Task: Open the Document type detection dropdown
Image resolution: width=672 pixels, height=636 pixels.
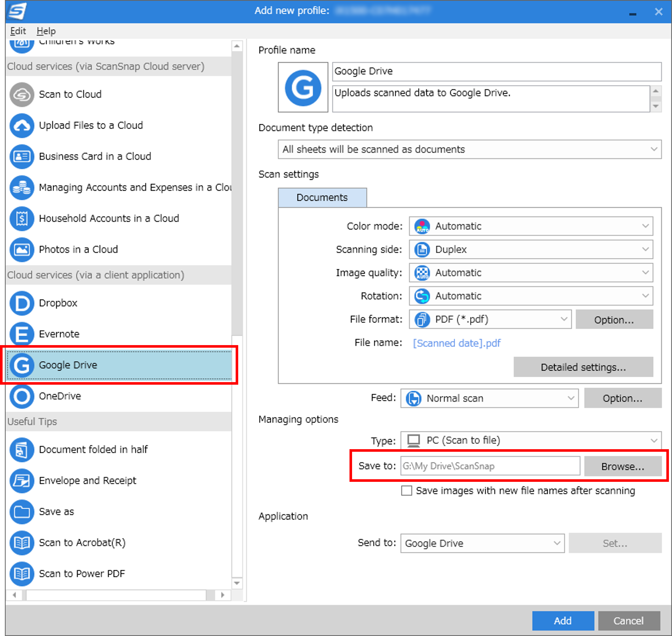Action: pyautogui.click(x=470, y=150)
